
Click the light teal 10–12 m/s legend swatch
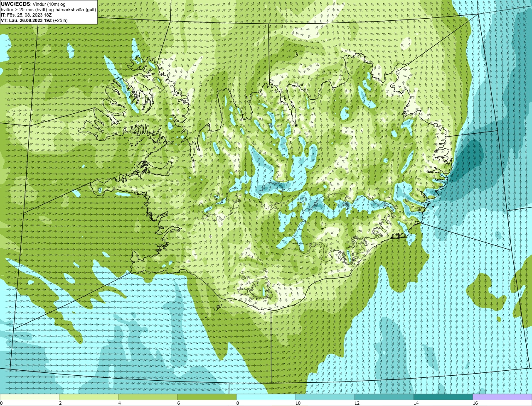pyautogui.click(x=325, y=397)
